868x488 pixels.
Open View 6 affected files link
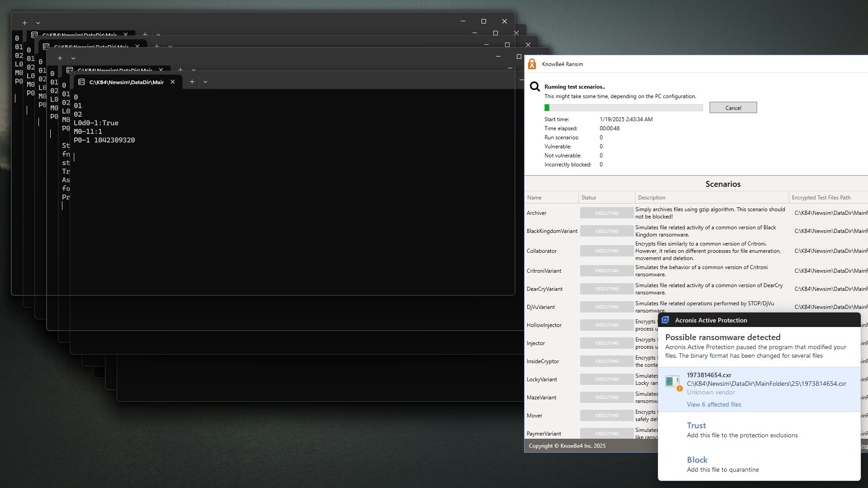pos(714,405)
